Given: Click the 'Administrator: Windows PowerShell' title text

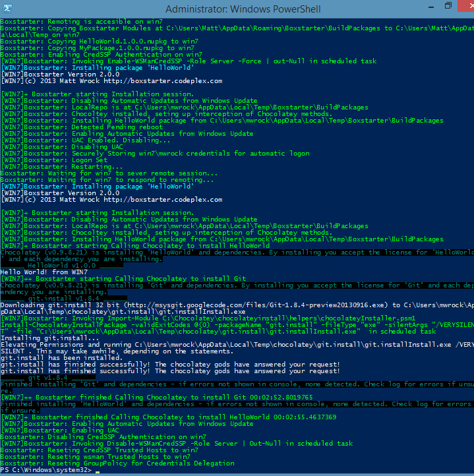Looking at the screenshot, I should coord(243,9).
